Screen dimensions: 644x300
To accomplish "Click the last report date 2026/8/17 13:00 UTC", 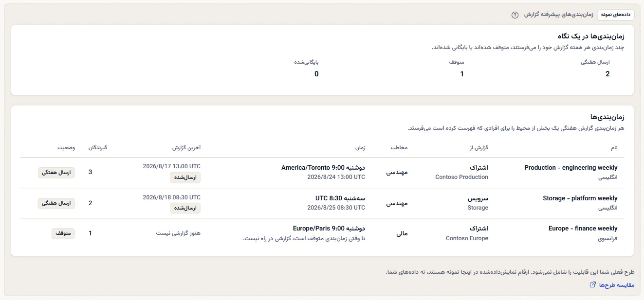I will point(172,166).
